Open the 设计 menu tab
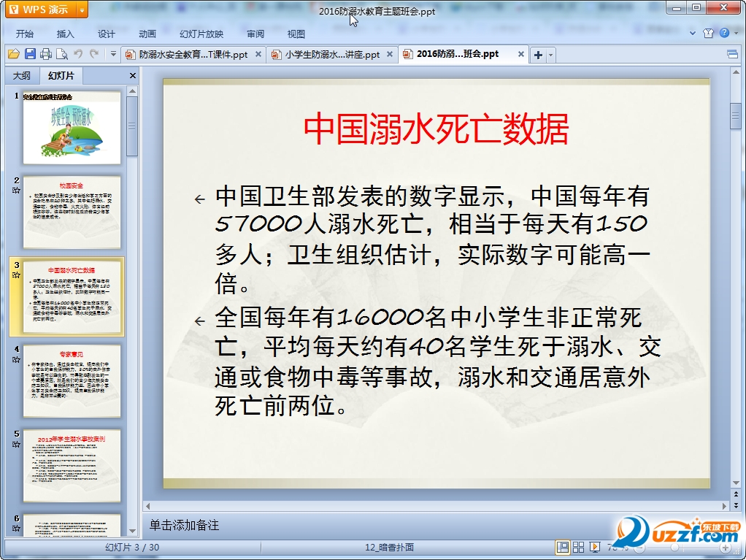 (107, 34)
